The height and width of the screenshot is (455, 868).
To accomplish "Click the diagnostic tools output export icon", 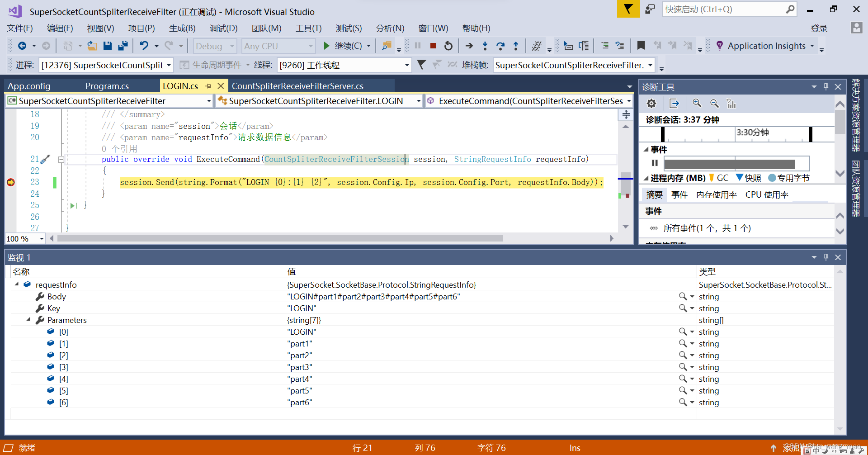I will (675, 104).
